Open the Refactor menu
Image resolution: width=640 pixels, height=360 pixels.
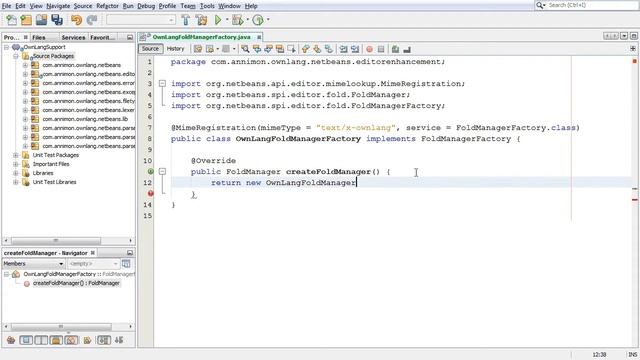point(107,6)
